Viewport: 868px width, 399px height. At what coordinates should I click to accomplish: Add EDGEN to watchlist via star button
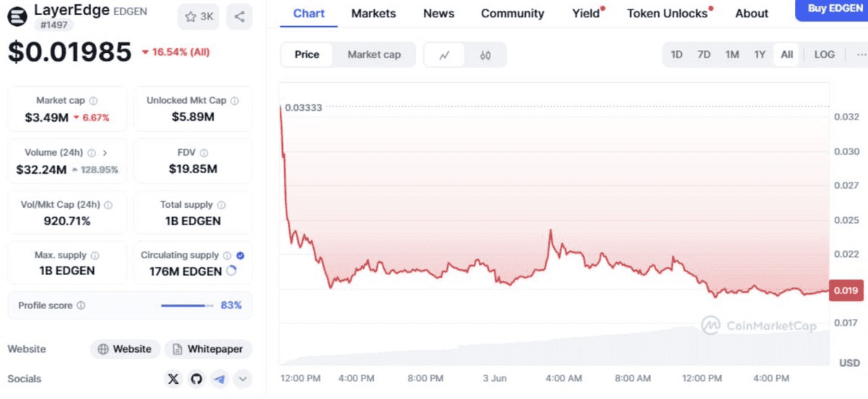[199, 17]
